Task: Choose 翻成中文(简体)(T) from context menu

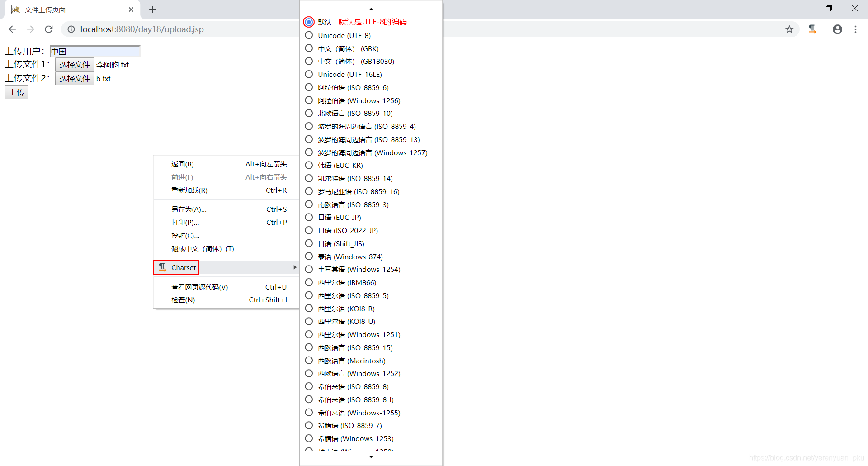Action: (x=226, y=248)
